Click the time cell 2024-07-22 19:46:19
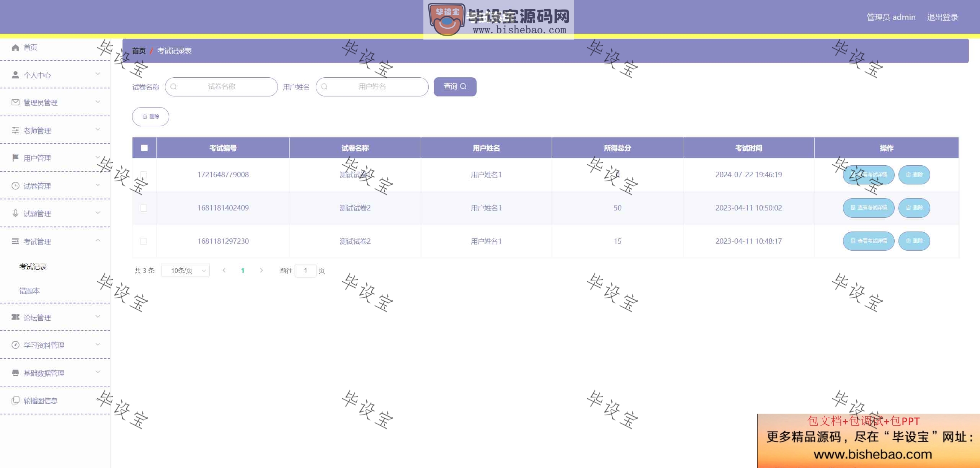 point(748,174)
